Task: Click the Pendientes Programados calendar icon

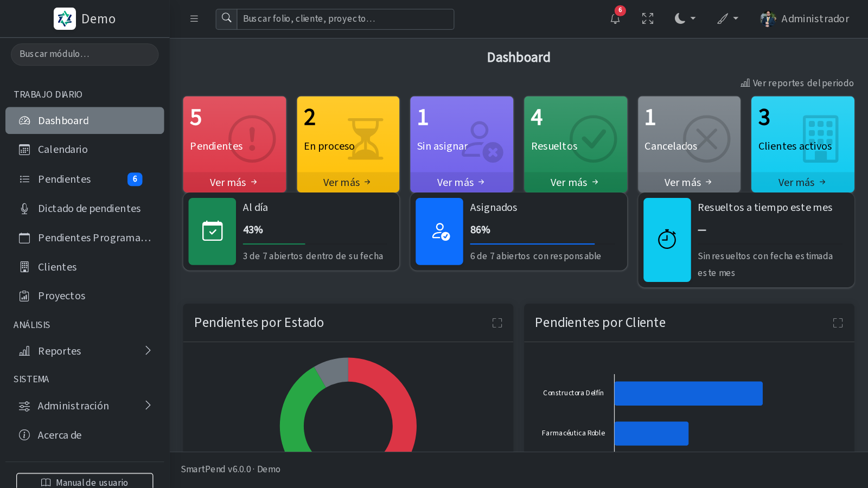Action: (x=24, y=238)
